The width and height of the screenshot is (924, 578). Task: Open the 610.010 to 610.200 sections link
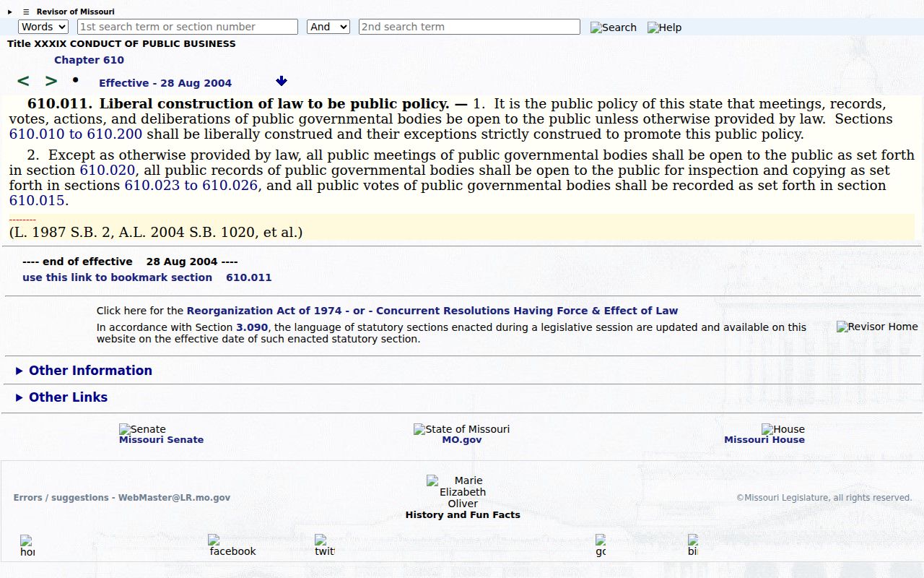pos(76,134)
